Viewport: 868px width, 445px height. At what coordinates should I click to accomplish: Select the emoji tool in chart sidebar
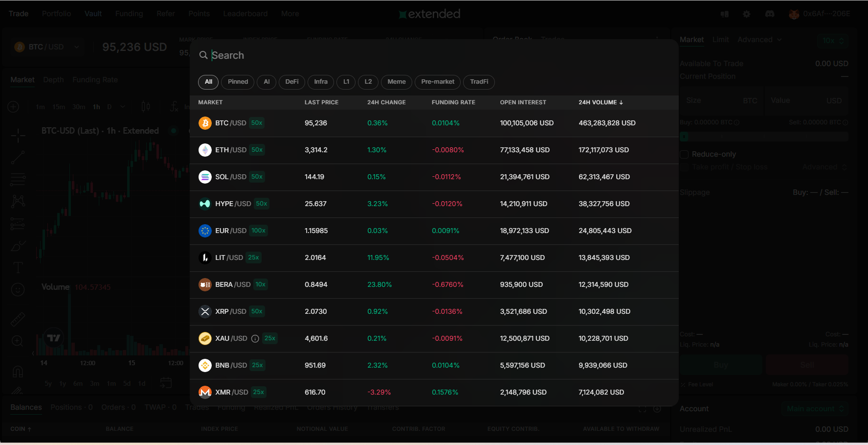(18, 290)
